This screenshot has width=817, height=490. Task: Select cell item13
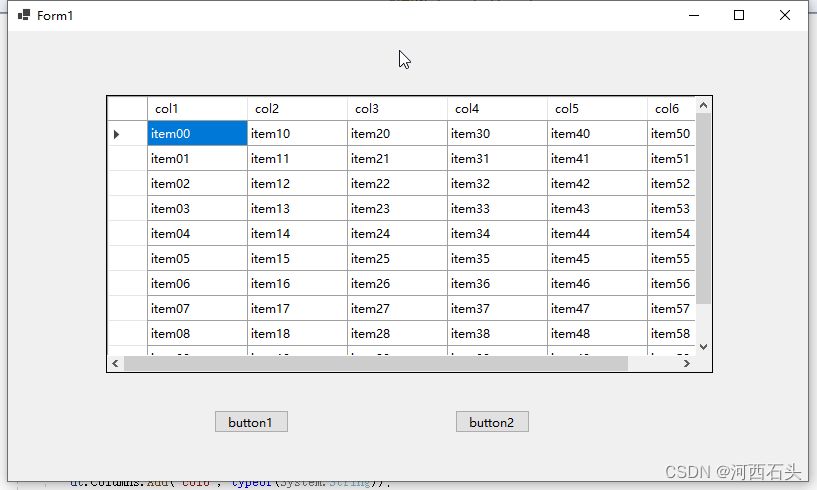pos(298,209)
